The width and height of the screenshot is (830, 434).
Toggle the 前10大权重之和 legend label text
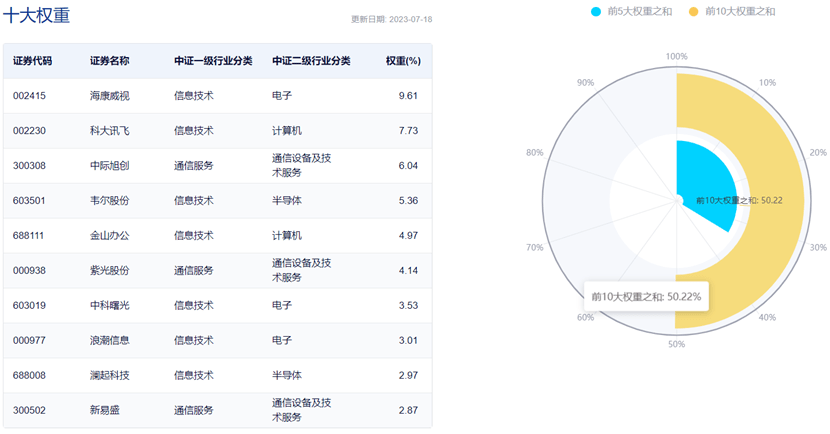click(740, 11)
